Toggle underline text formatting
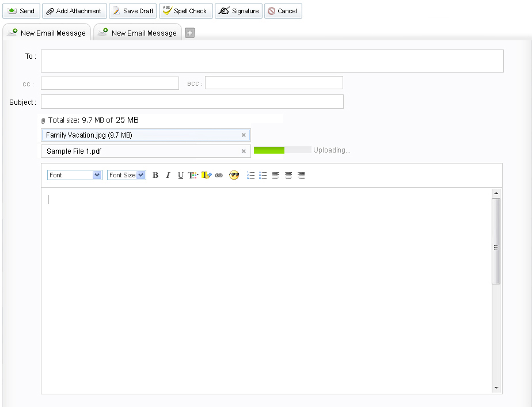The width and height of the screenshot is (532, 407). coord(181,176)
